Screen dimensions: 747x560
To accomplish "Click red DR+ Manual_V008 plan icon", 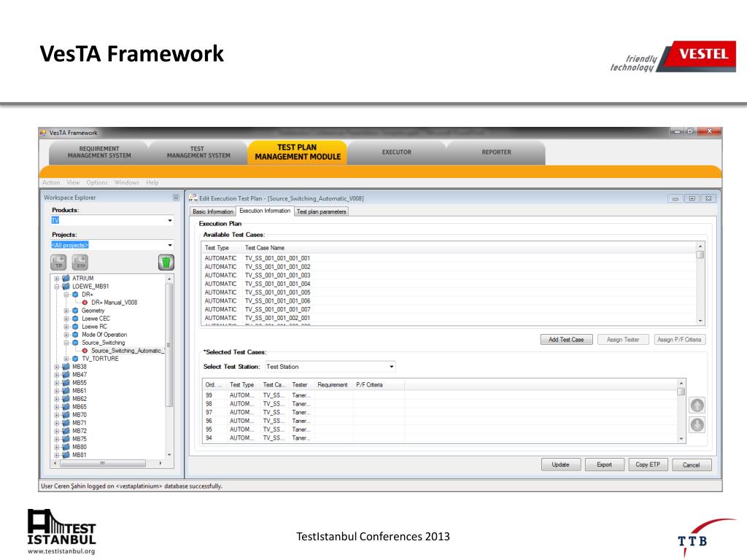I will coord(85,303).
